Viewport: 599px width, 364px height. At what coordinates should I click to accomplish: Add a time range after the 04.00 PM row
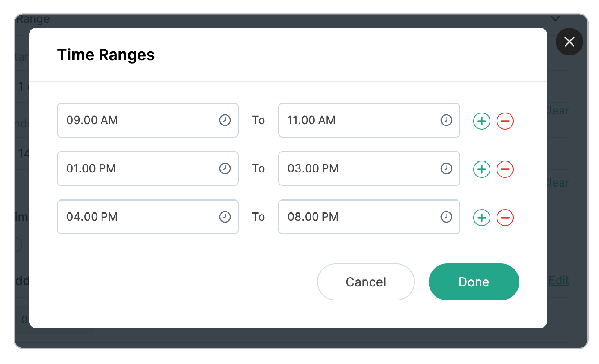(x=482, y=218)
